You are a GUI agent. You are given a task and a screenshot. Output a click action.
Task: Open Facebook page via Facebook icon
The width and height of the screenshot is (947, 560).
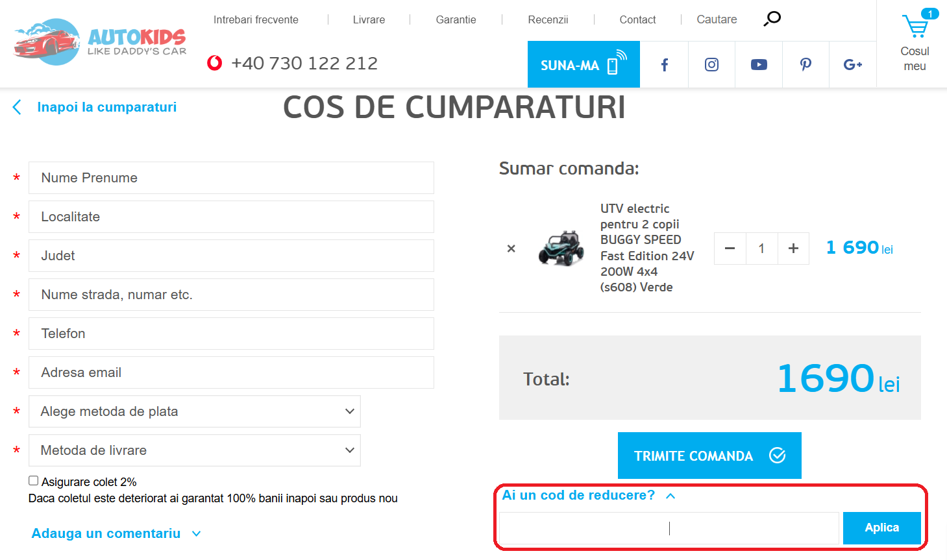(664, 64)
